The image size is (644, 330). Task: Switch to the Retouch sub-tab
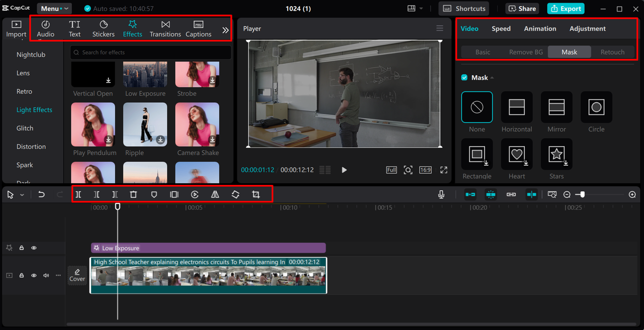pyautogui.click(x=612, y=52)
